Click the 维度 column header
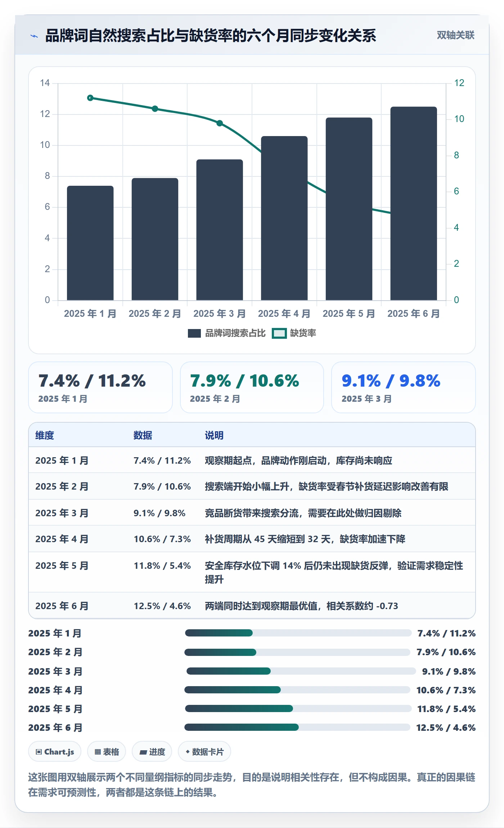The image size is (504, 828). 45,435
